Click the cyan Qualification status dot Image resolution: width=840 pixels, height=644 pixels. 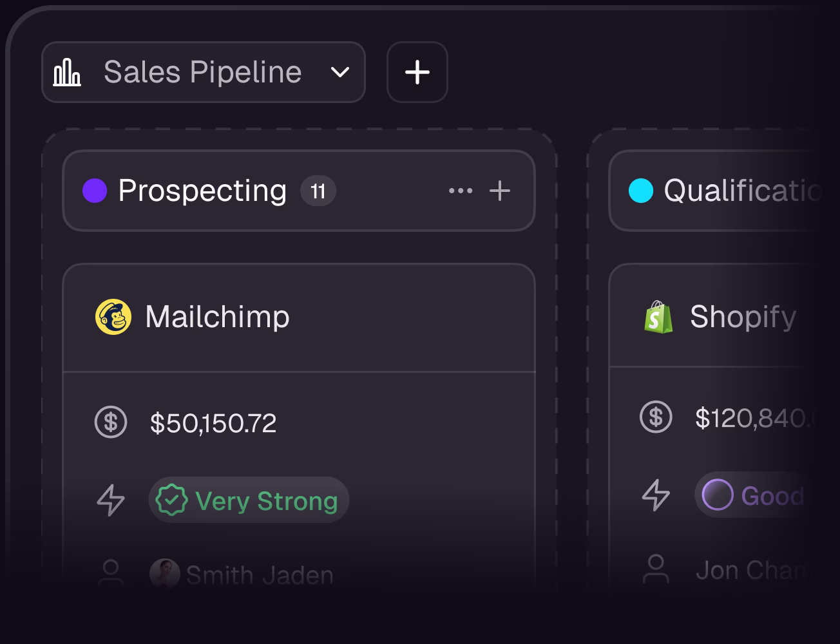(x=640, y=191)
